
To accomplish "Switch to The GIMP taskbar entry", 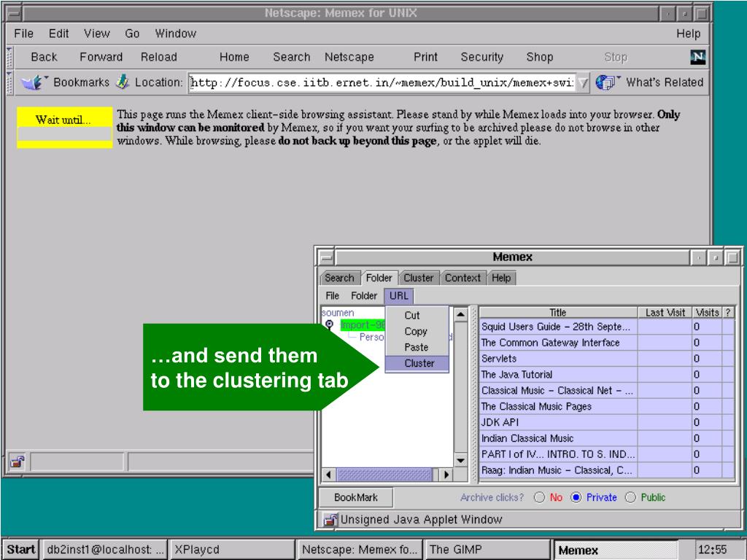I will coord(487,550).
